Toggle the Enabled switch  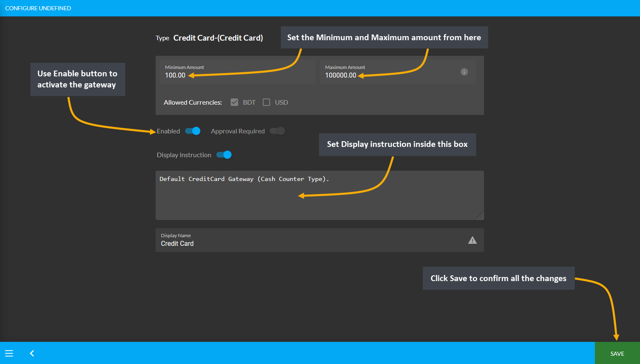pos(193,131)
